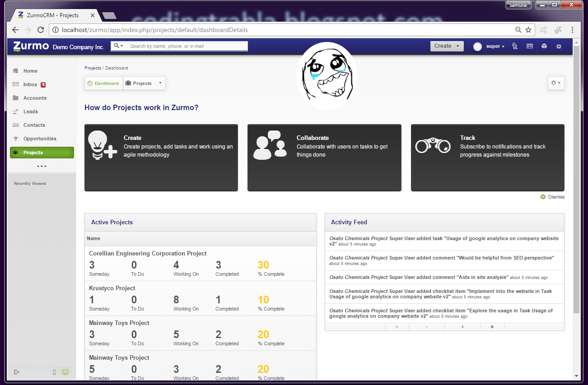Screen dimensions: 588x385
Task: Open the dashboard options gear dropdown
Action: [x=556, y=83]
